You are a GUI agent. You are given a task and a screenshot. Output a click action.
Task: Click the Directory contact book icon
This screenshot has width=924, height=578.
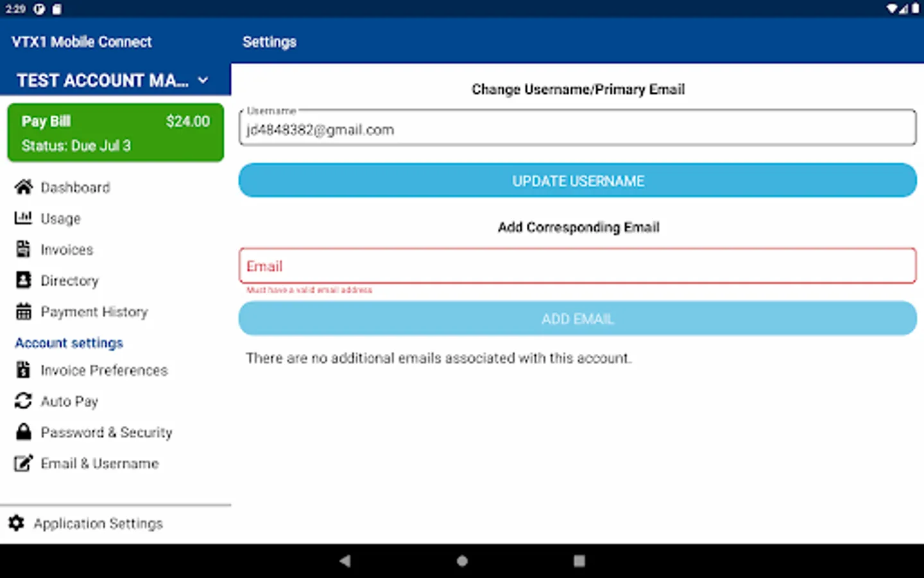point(23,280)
